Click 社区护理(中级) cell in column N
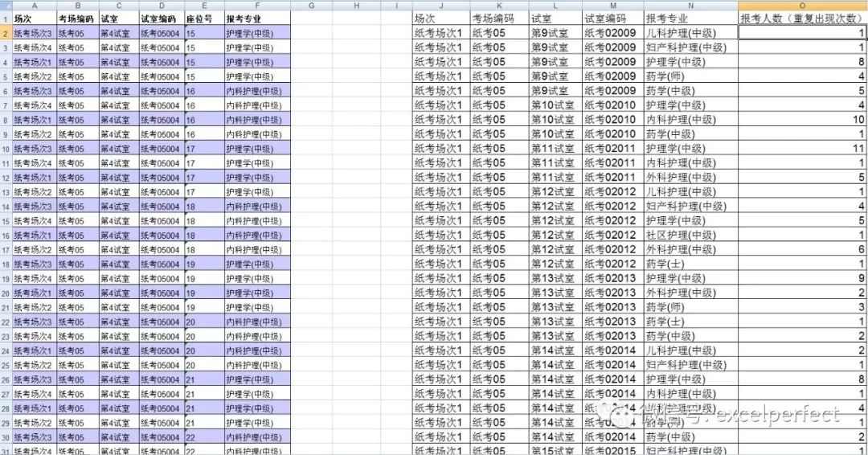868x455 pixels. click(x=691, y=235)
